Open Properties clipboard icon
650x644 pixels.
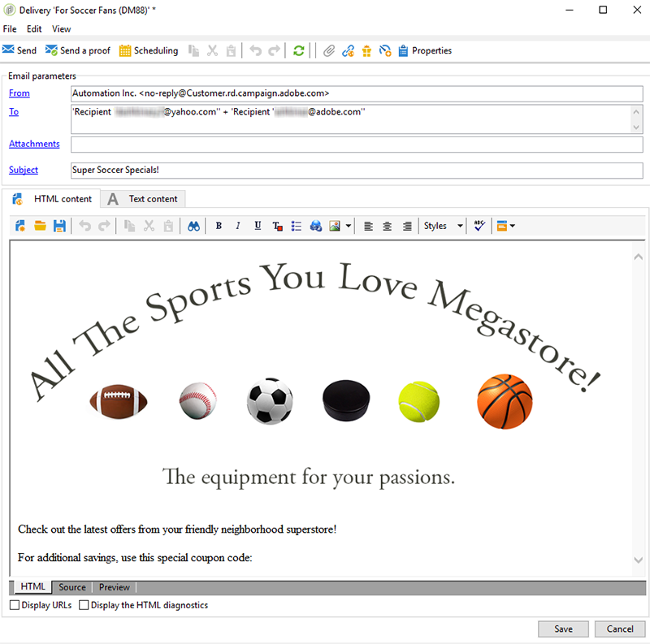click(403, 50)
